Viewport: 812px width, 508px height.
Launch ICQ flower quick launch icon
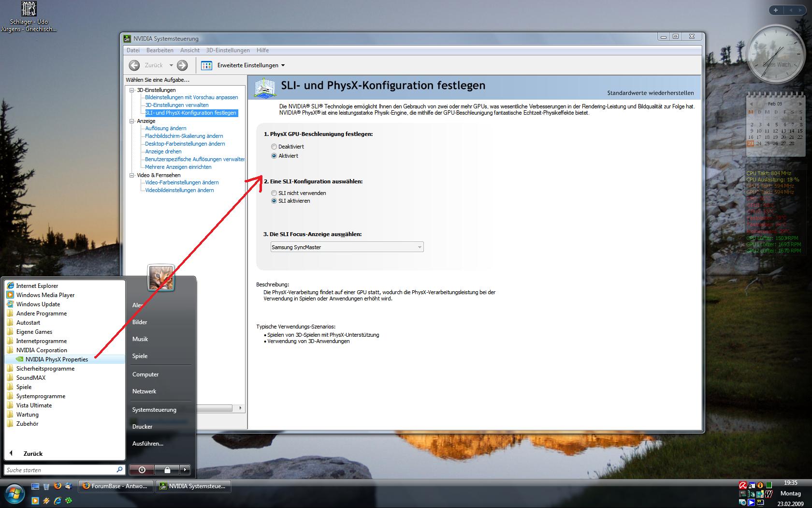click(x=69, y=500)
